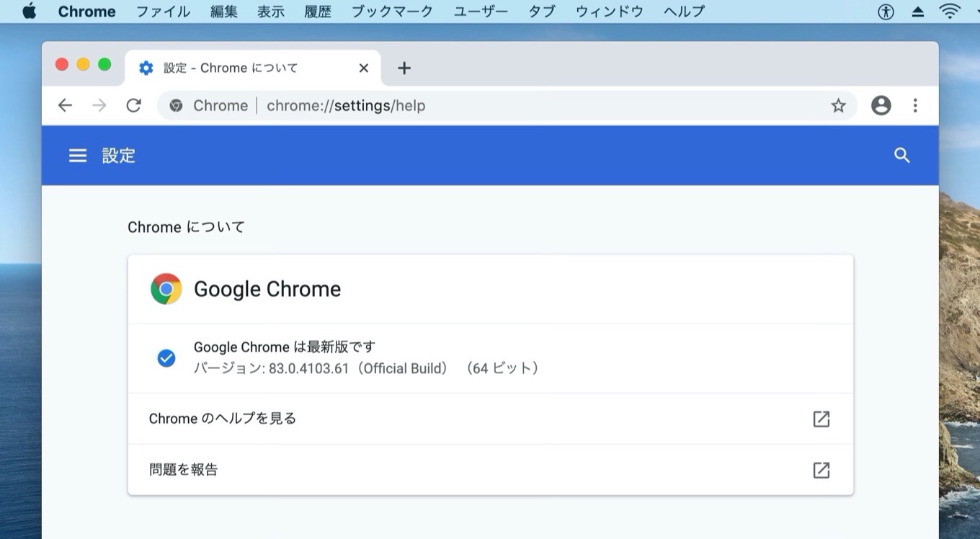Open the 編集 menu
This screenshot has width=980, height=539.
224,12
